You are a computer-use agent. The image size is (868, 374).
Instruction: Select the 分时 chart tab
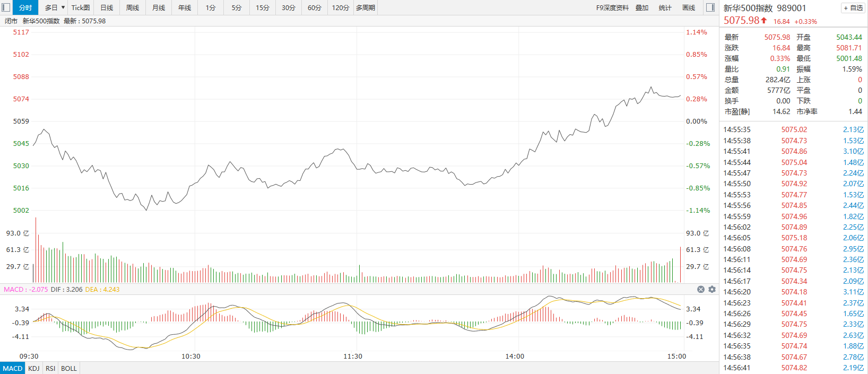tap(25, 7)
